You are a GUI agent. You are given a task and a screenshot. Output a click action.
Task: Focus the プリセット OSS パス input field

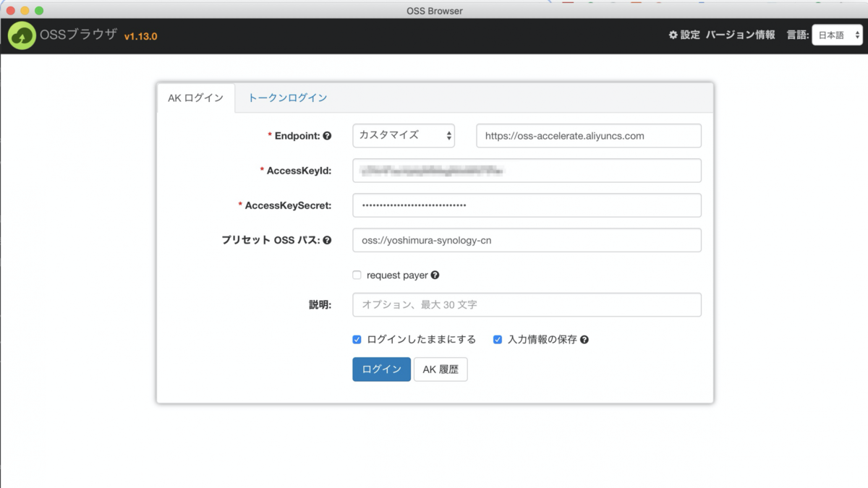click(527, 240)
